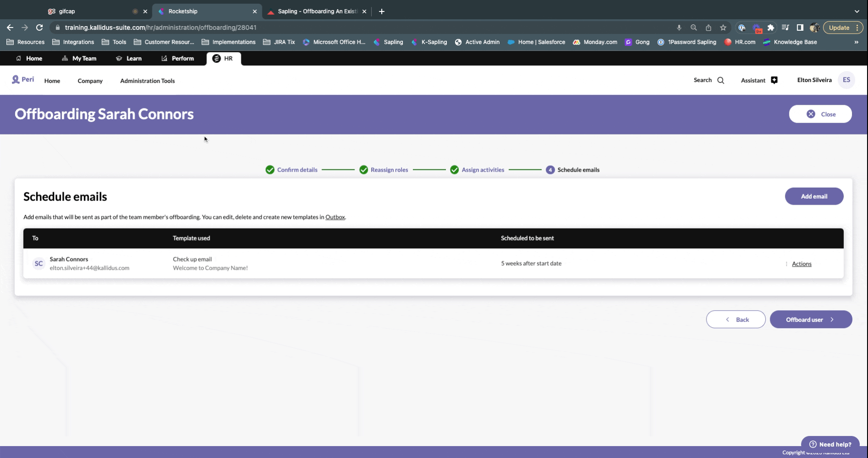
Task: Go back to Confirm details step
Action: click(297, 170)
